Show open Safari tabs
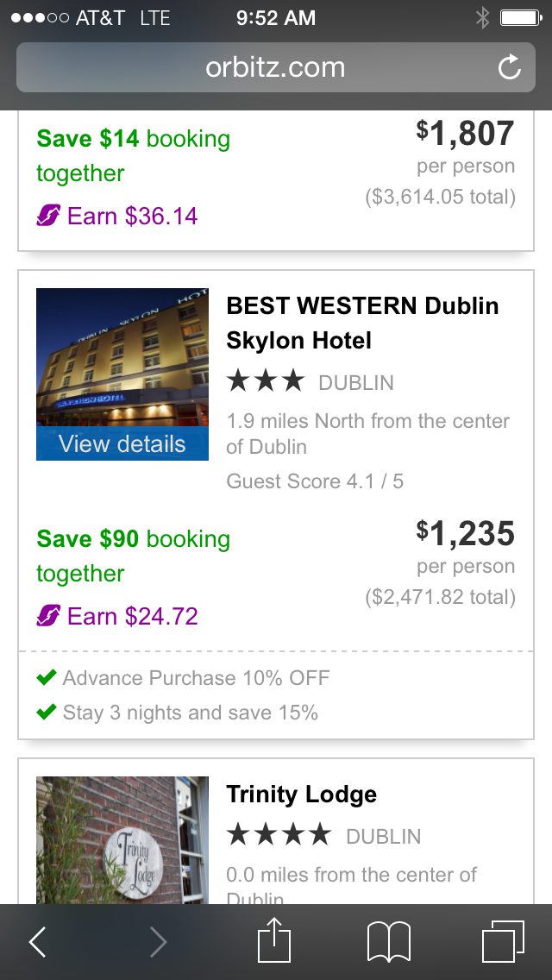The image size is (552, 980). coord(503,941)
